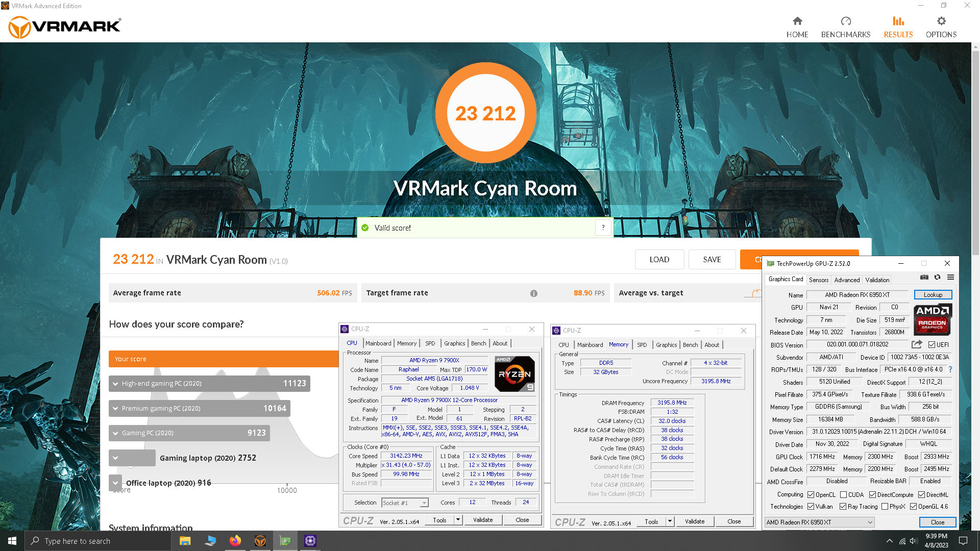Take a GPU-Z screenshot with camera icon
Image resolution: width=980 pixels, height=551 pixels.
pyautogui.click(x=924, y=278)
